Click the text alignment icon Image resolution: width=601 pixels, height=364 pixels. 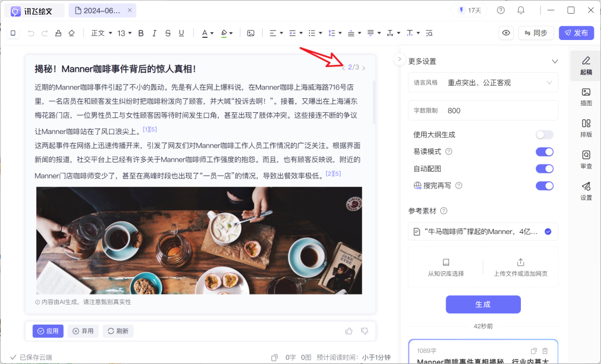(273, 33)
